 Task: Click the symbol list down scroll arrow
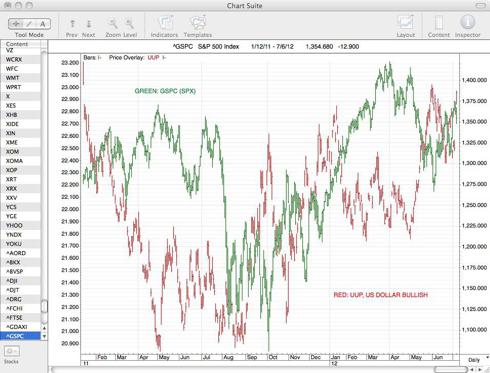point(44,336)
